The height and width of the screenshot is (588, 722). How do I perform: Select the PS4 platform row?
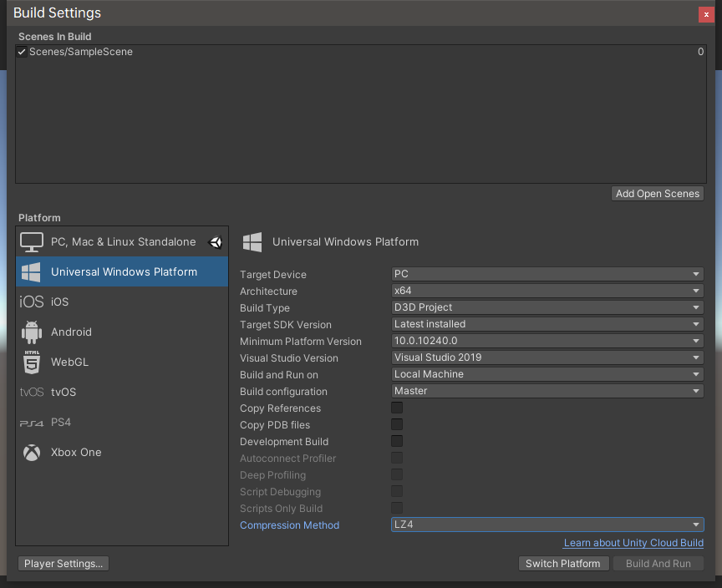coord(122,423)
